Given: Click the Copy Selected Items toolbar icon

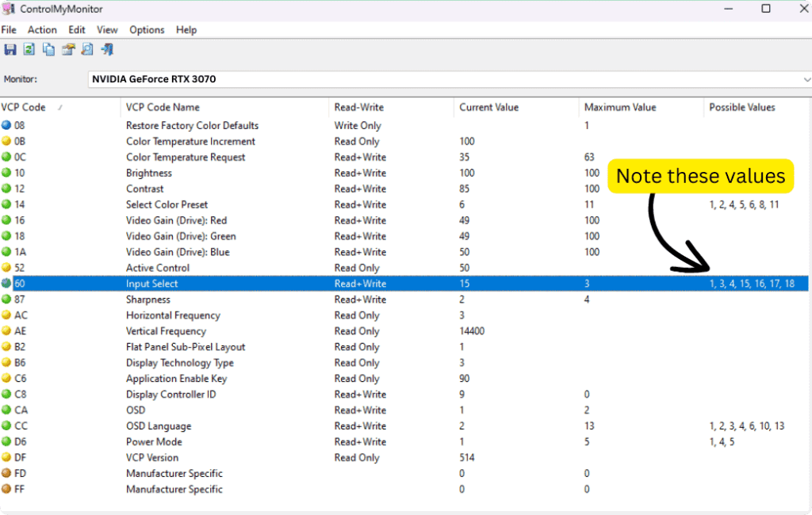Looking at the screenshot, I should 48,49.
